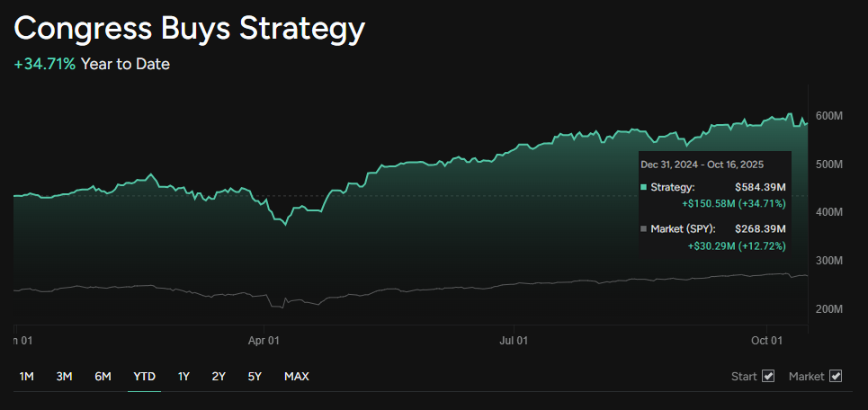The image size is (868, 410).
Task: Toggle the Start checkbox
Action: coord(768,376)
